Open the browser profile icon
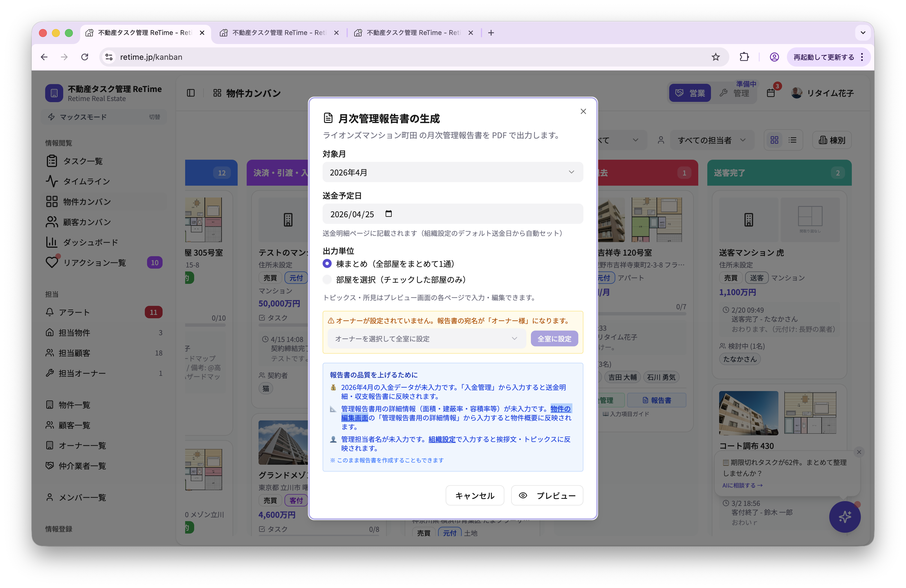This screenshot has width=906, height=588. tap(774, 57)
